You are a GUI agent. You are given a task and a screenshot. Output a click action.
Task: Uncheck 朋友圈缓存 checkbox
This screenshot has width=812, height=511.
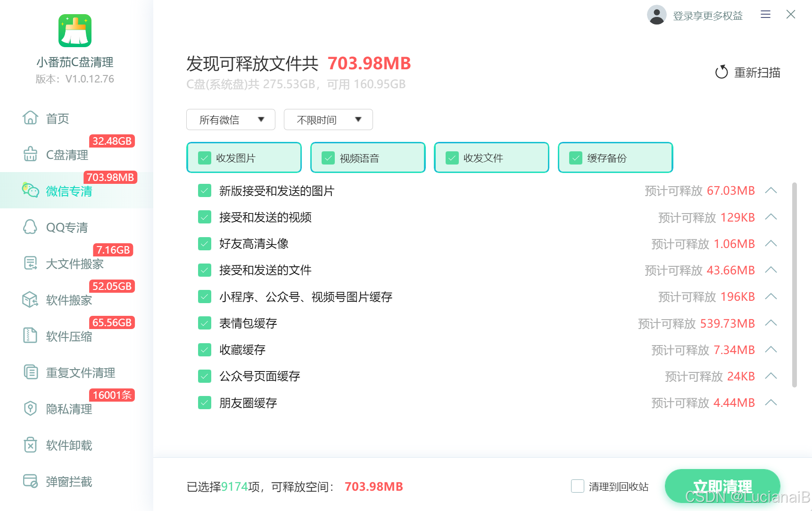coord(204,403)
